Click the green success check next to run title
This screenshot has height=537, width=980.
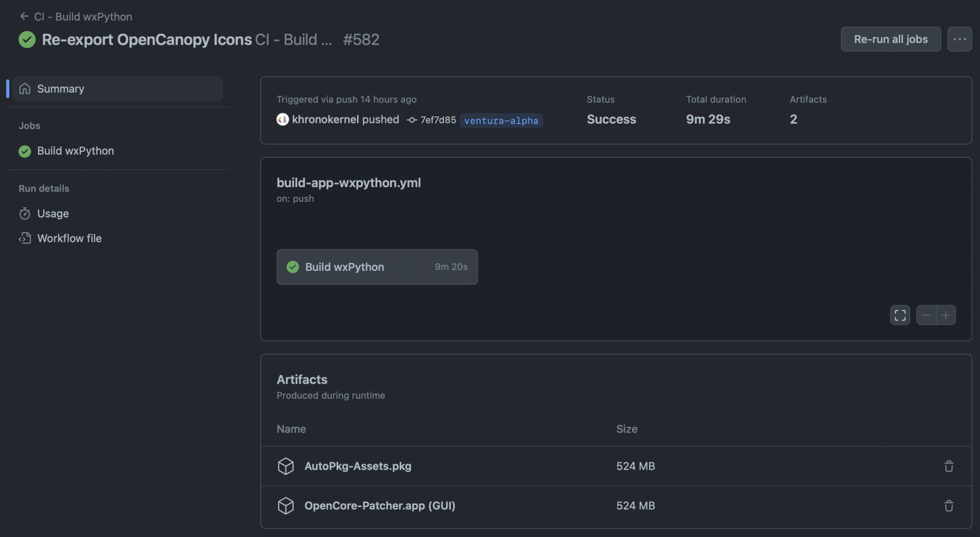click(27, 40)
